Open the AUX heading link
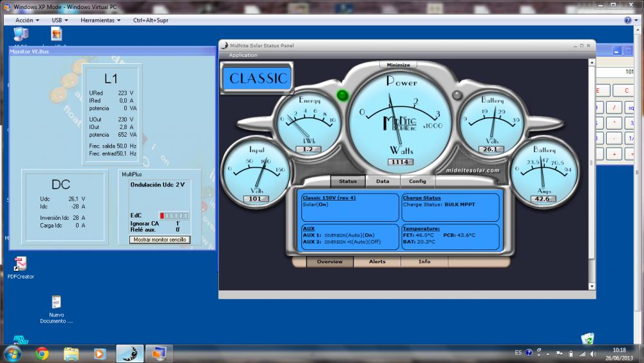 point(308,229)
